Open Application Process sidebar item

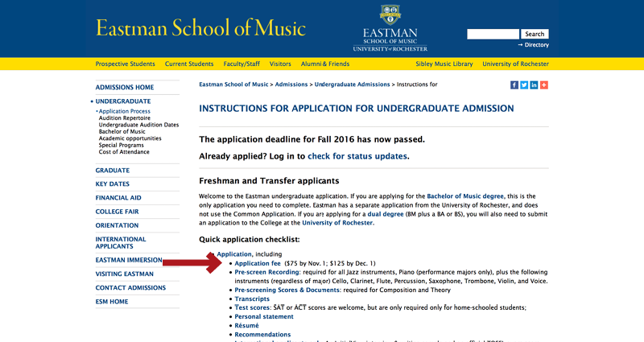[125, 111]
